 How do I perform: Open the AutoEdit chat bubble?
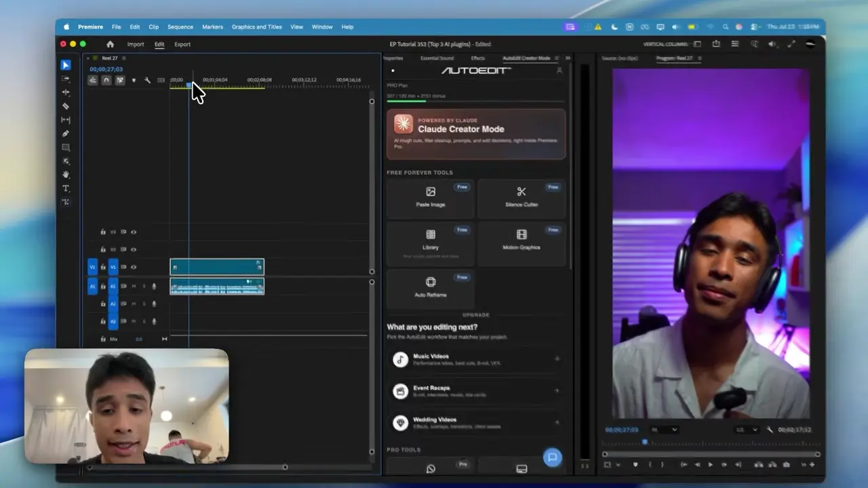(x=552, y=457)
